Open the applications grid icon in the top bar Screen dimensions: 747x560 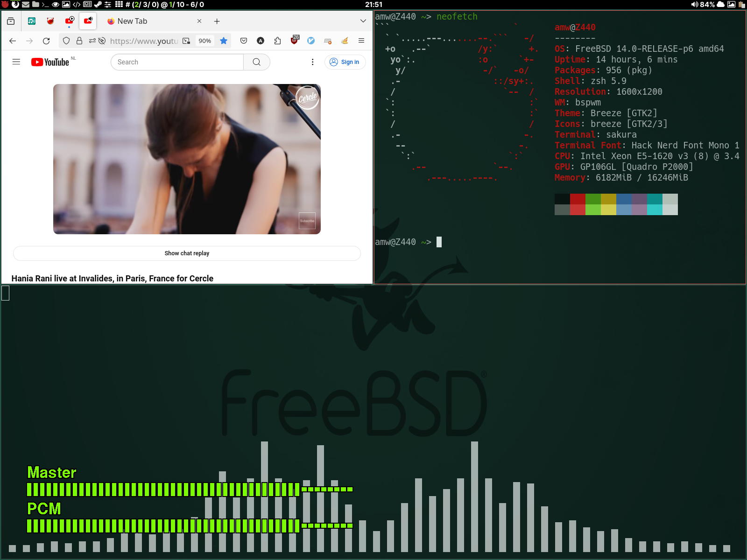tap(119, 5)
